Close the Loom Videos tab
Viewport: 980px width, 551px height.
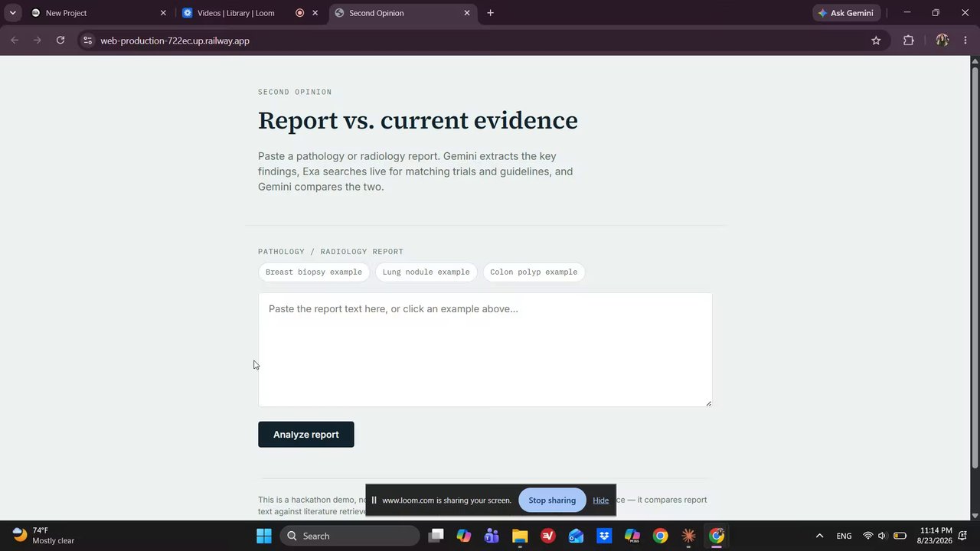pyautogui.click(x=315, y=13)
